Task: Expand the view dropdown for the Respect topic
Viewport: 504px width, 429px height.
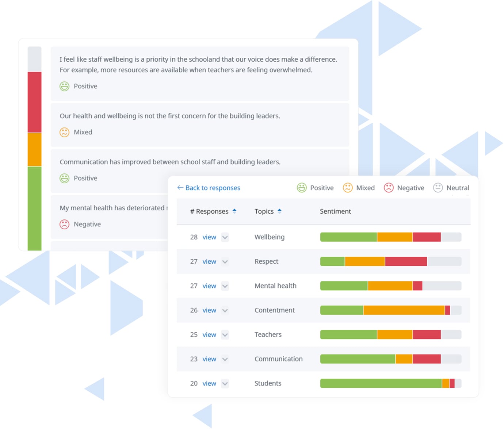Action: [x=225, y=261]
